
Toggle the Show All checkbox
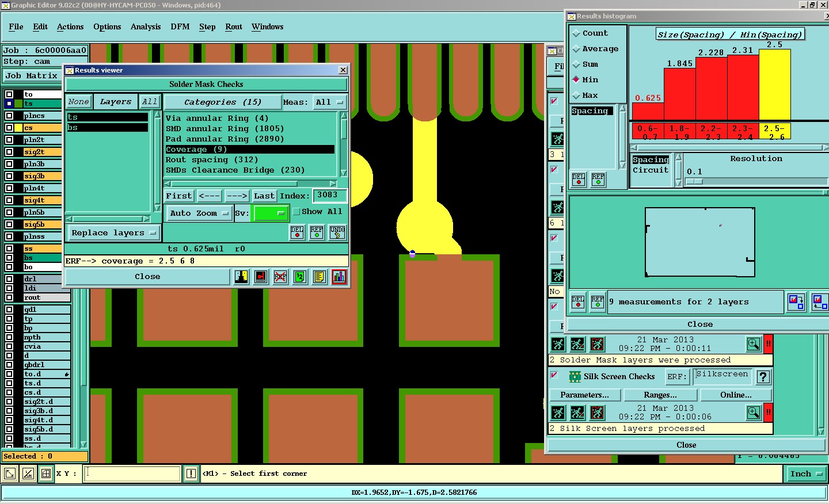point(296,212)
